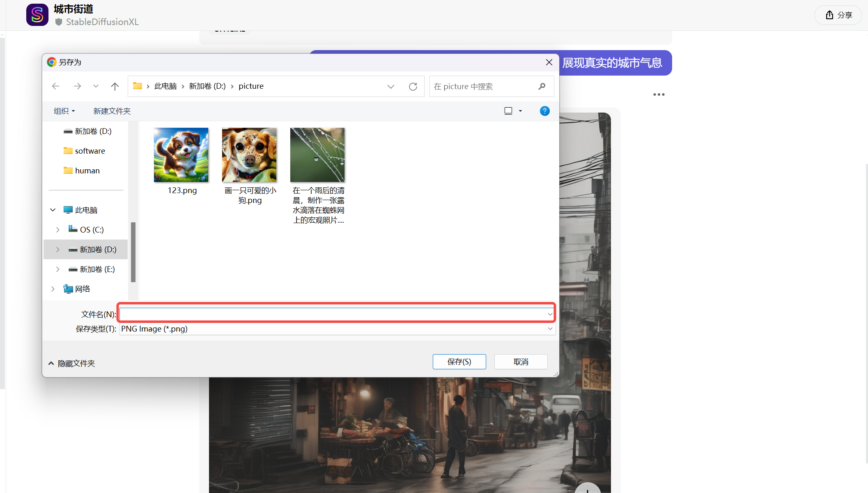Click the search magnifier icon
The image size is (868, 493).
click(x=542, y=86)
